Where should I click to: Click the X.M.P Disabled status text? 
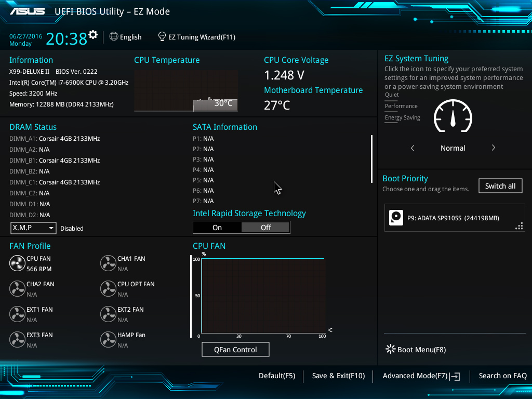[72, 229]
